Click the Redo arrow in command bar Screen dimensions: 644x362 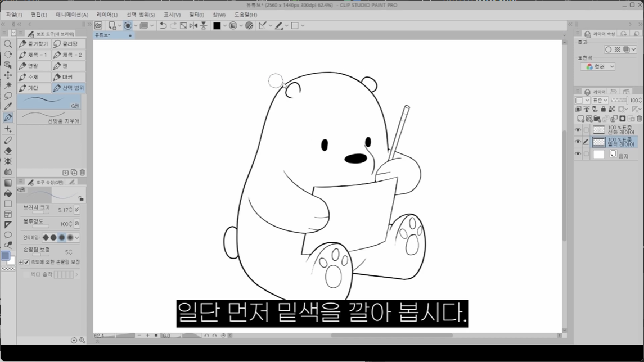[173, 25]
